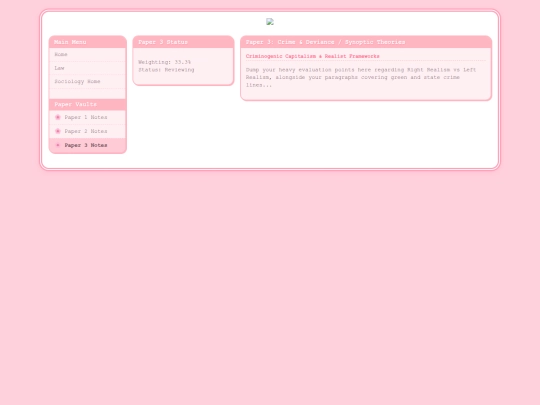Open Paper 1 Notes vault
This screenshot has width=540, height=405.
[87, 117]
